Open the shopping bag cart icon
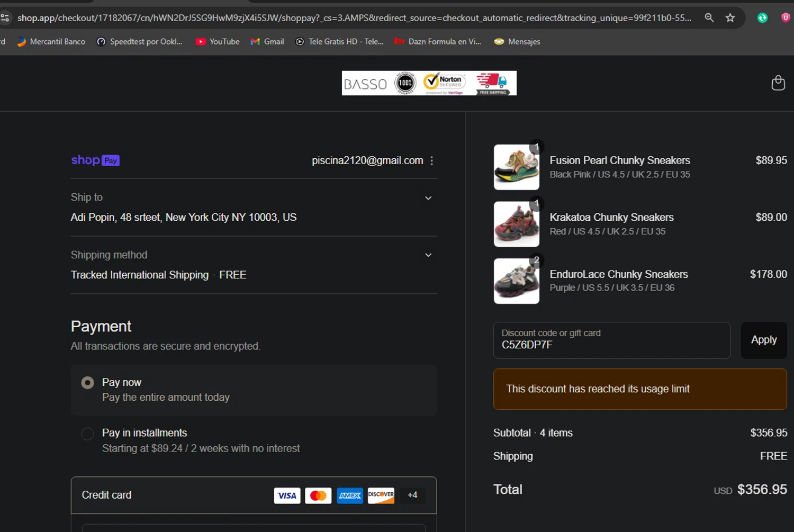The image size is (794, 532). tap(778, 83)
